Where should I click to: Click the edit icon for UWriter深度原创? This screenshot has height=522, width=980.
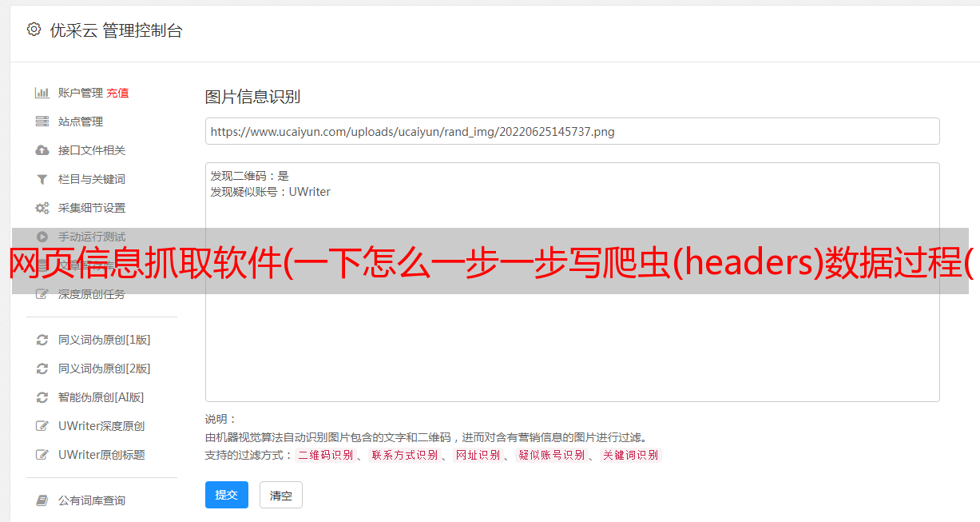(42, 426)
